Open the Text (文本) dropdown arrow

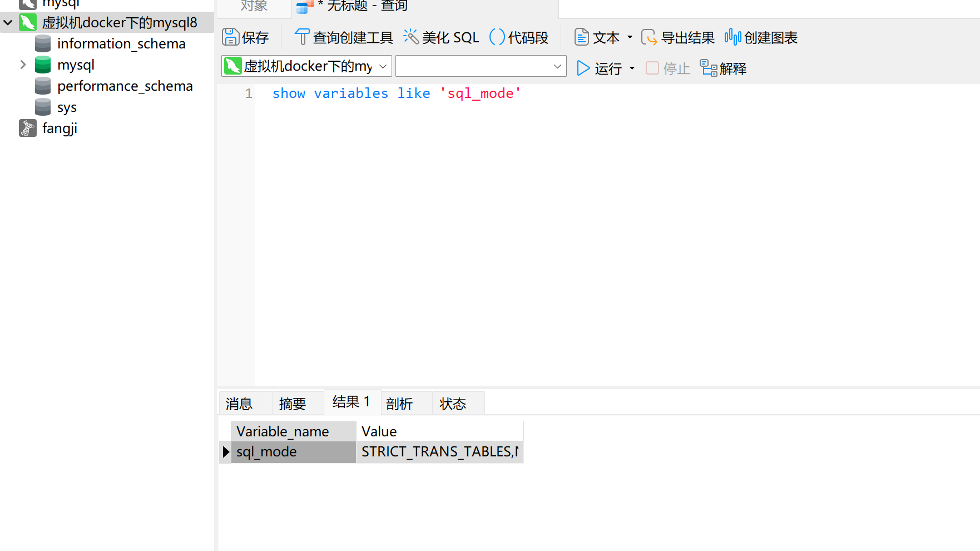pyautogui.click(x=630, y=37)
